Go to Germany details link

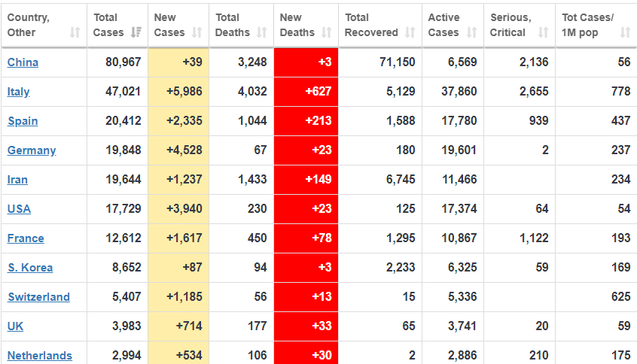(32, 150)
